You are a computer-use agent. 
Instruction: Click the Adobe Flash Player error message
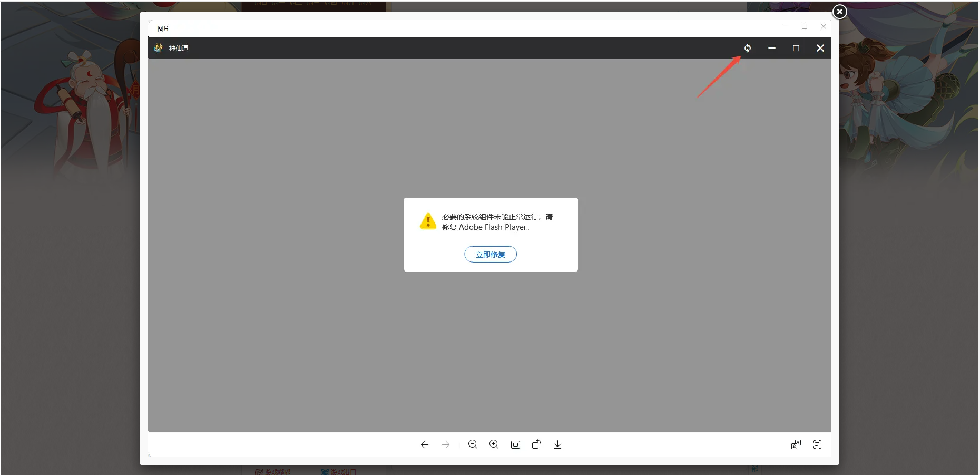496,222
